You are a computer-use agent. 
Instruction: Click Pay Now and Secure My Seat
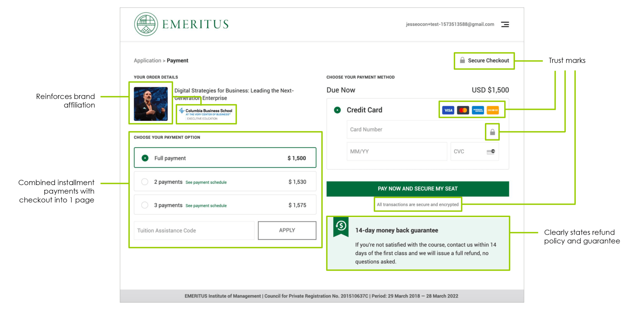click(418, 189)
